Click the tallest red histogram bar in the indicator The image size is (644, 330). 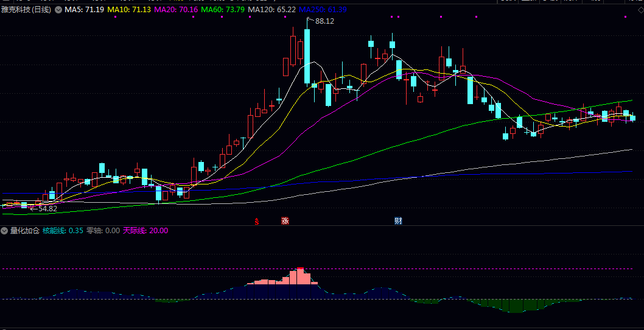pyautogui.click(x=300, y=276)
